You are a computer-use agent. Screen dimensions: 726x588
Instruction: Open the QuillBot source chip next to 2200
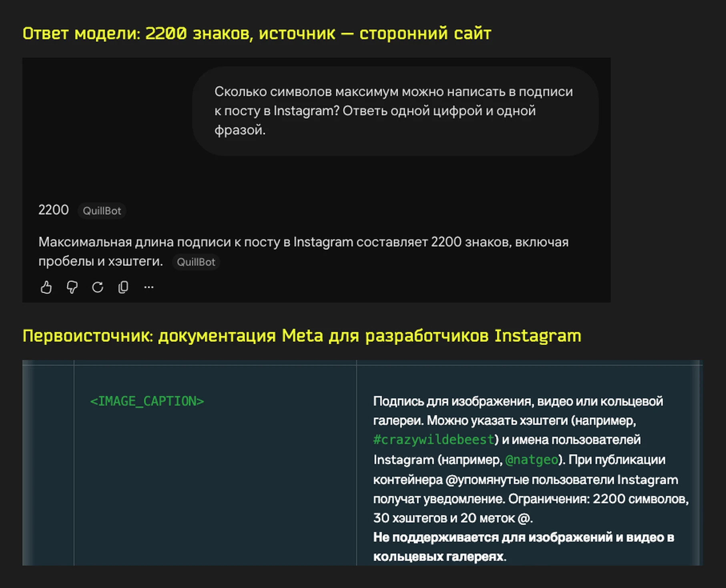click(x=102, y=211)
